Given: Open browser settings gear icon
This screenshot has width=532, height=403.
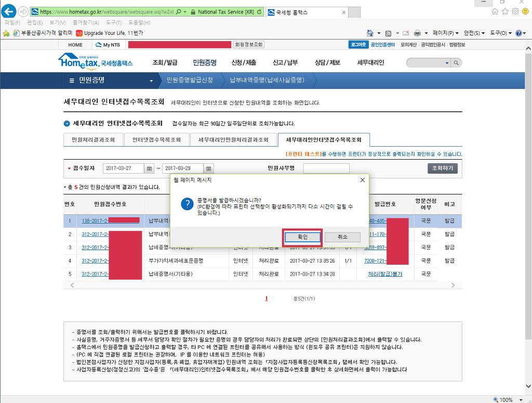Looking at the screenshot, I should click(x=515, y=11).
